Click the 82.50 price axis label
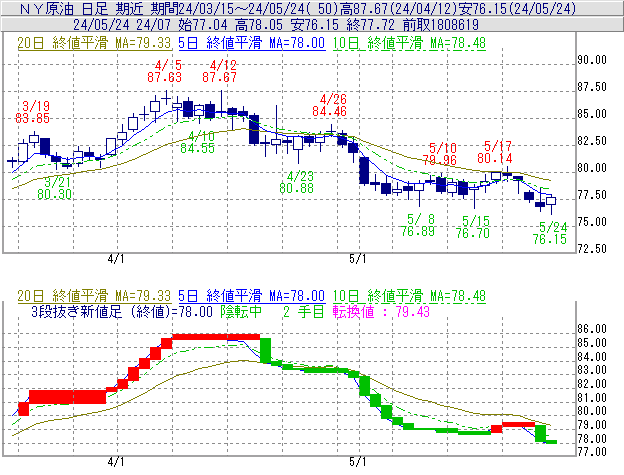Viewport: 624px width, 475px height. tap(592, 141)
